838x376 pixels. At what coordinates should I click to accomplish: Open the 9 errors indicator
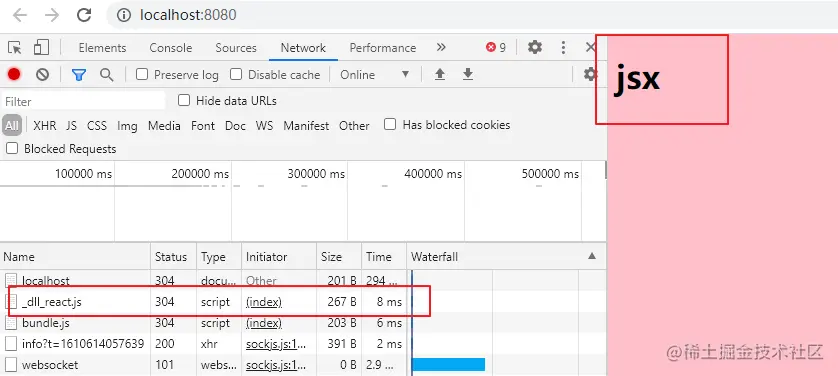coord(495,48)
